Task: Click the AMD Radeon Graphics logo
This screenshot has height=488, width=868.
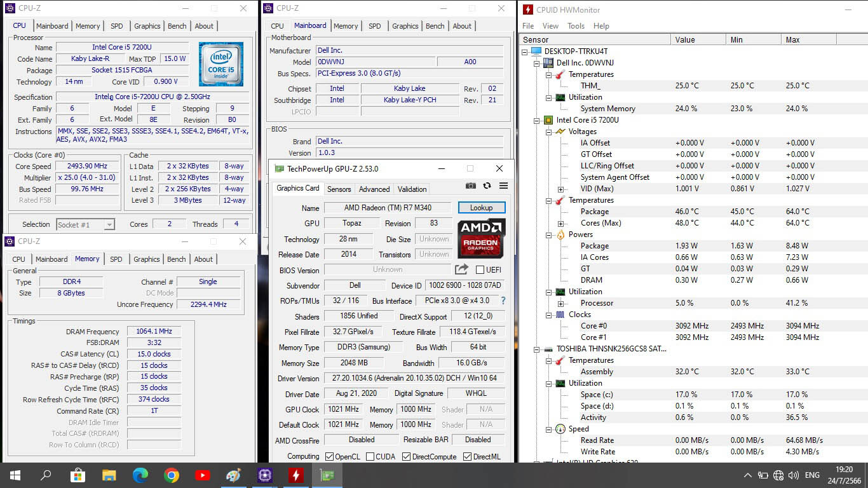Action: pyautogui.click(x=482, y=238)
